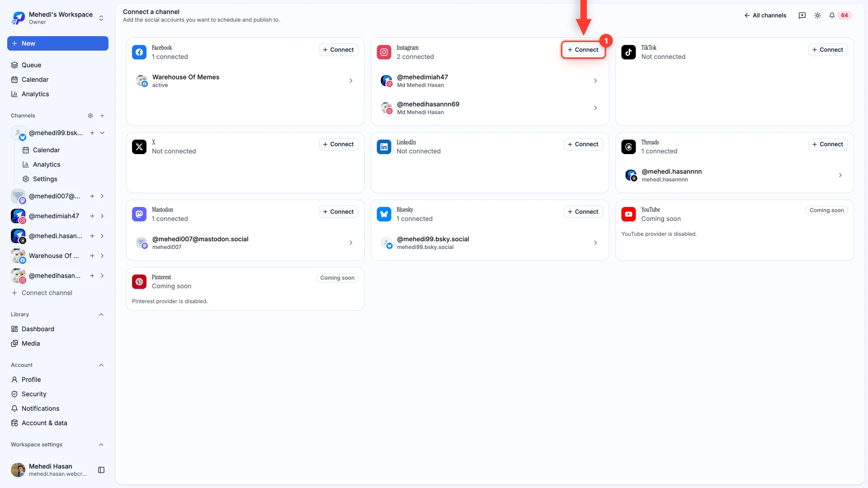Open the @mehedihasannn69 Instagram account row
The image size is (868, 488).
click(490, 108)
